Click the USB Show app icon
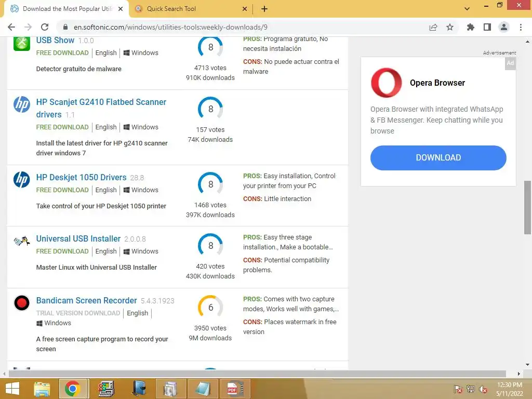The height and width of the screenshot is (399, 532). coord(22,43)
